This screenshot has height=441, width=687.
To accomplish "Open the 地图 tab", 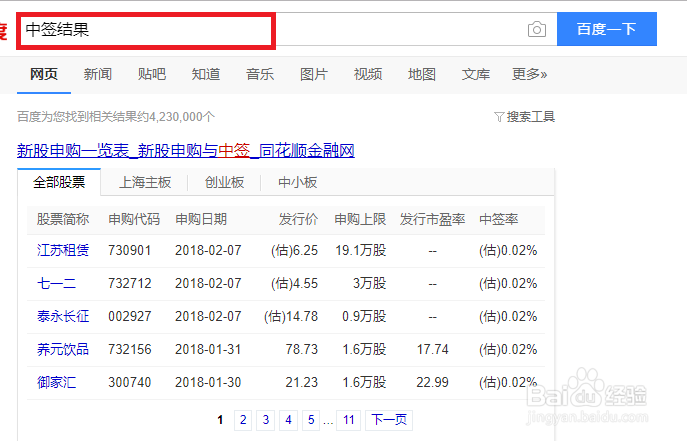I will point(421,74).
